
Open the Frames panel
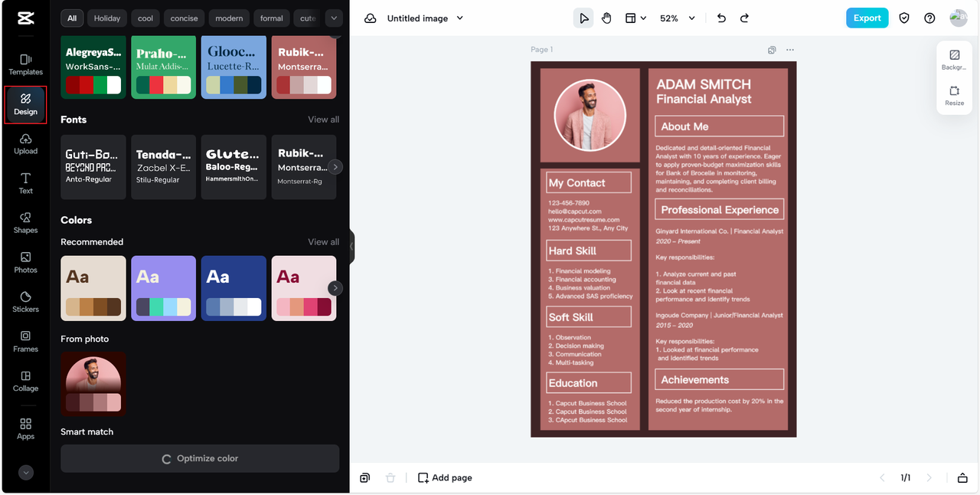pos(25,342)
